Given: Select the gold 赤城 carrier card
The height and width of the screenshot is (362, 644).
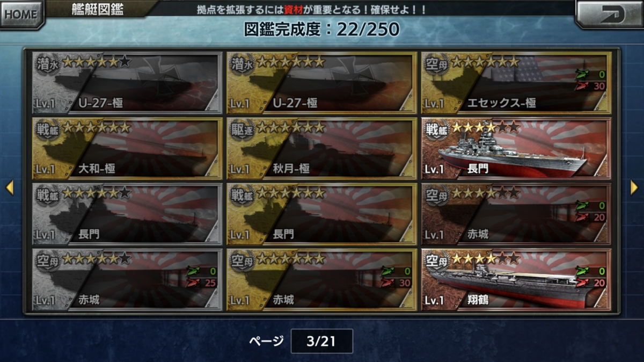Looking at the screenshot, I should coord(321,280).
